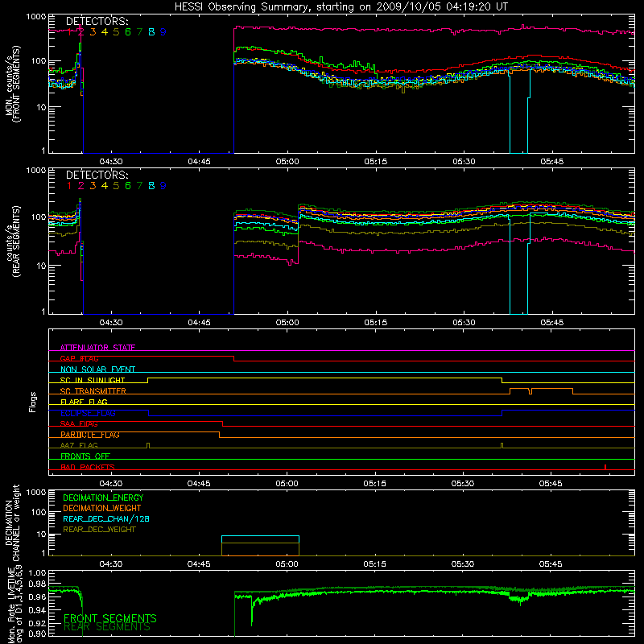Click the 'DECIMATION_ENERGY' legend entry

pos(103,497)
